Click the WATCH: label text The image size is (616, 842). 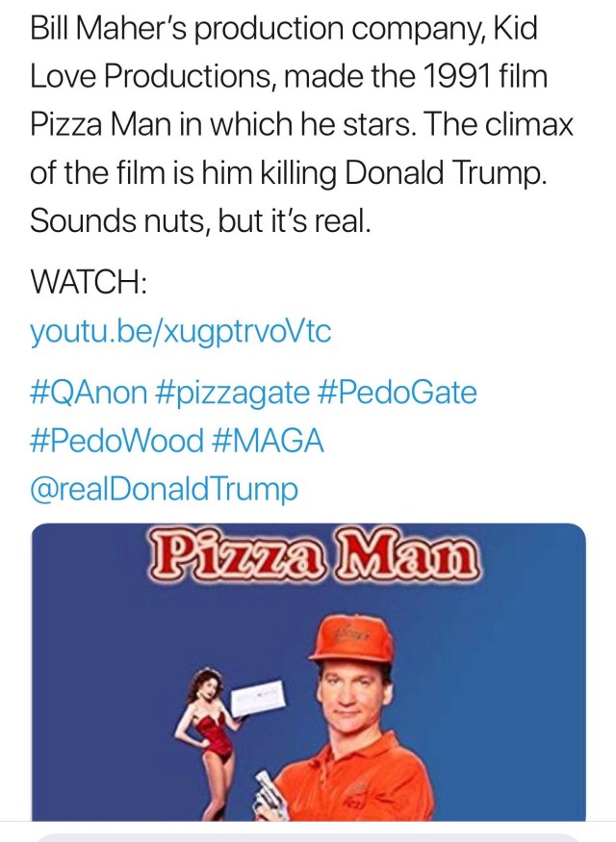(x=89, y=284)
